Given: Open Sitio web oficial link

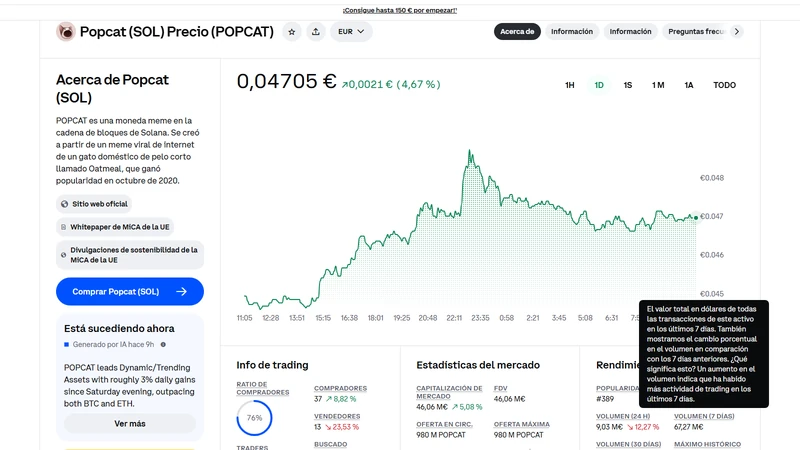Looking at the screenshot, I should tap(94, 204).
